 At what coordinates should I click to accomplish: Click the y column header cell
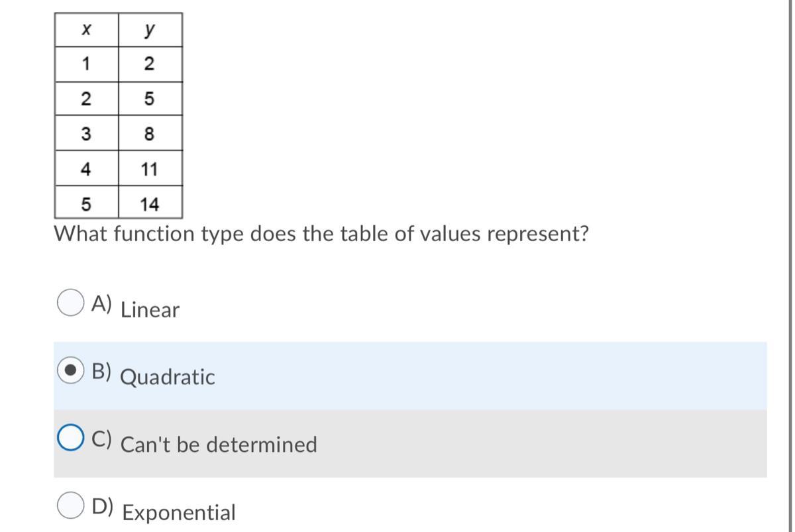click(x=150, y=30)
